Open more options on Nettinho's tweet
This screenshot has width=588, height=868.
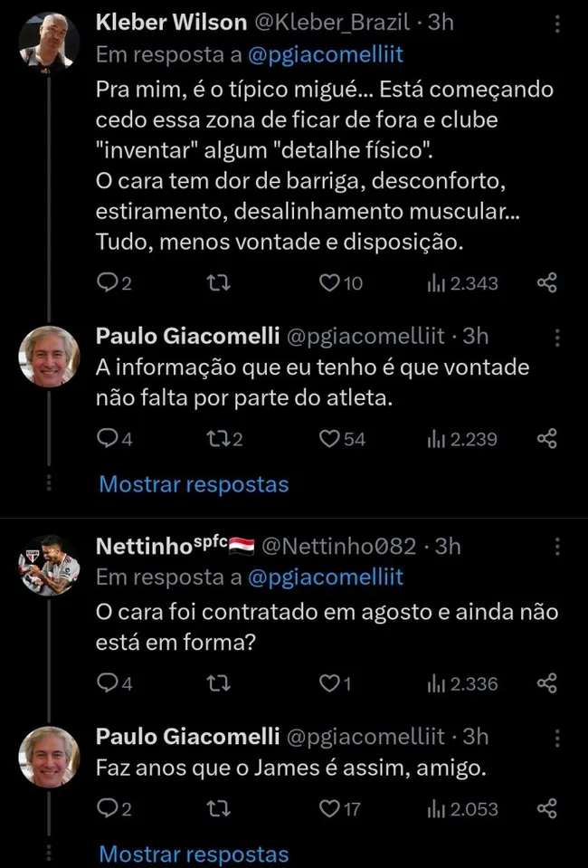(x=558, y=544)
